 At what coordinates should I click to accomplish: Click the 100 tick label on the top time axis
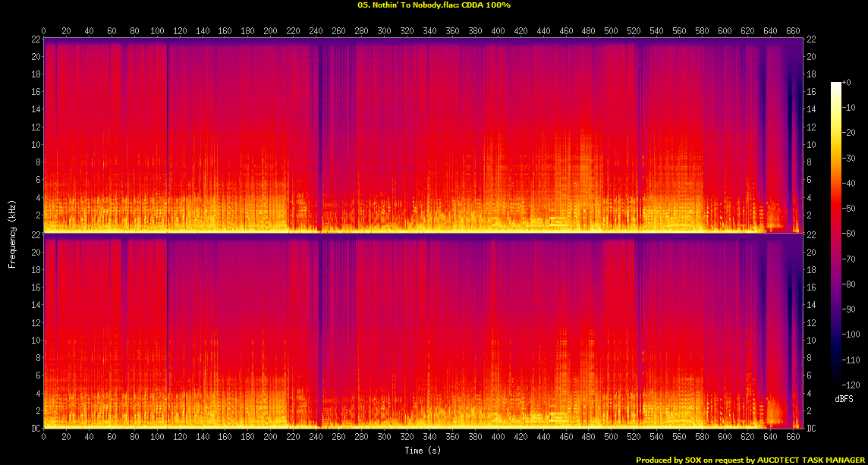tap(157, 31)
